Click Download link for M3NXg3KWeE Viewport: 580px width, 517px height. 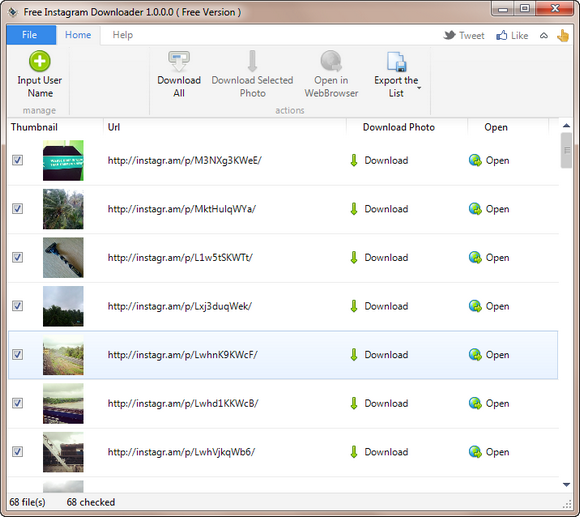coord(386,160)
